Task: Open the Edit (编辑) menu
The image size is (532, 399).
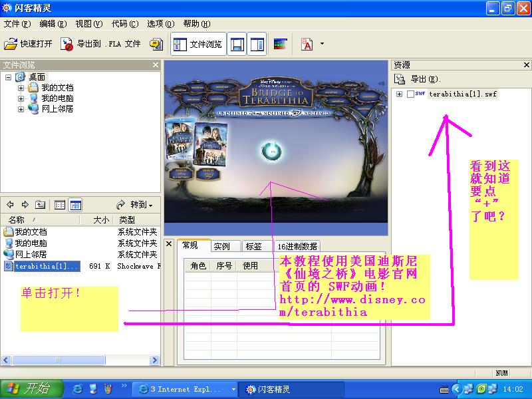Action: tap(53, 24)
